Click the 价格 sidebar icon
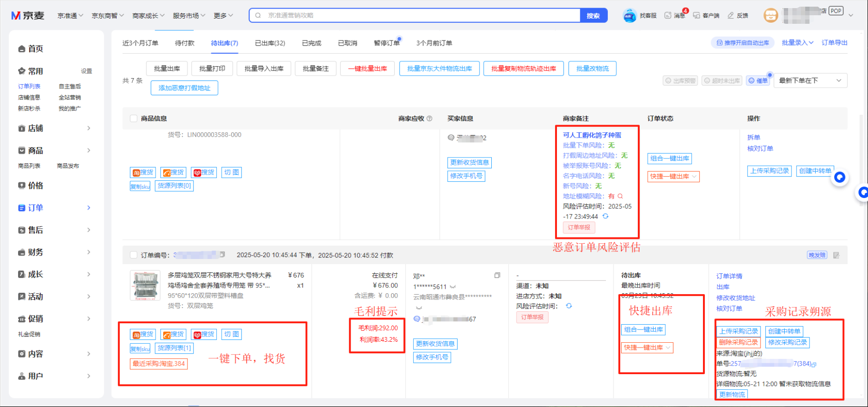This screenshot has height=407, width=868. tap(21, 185)
